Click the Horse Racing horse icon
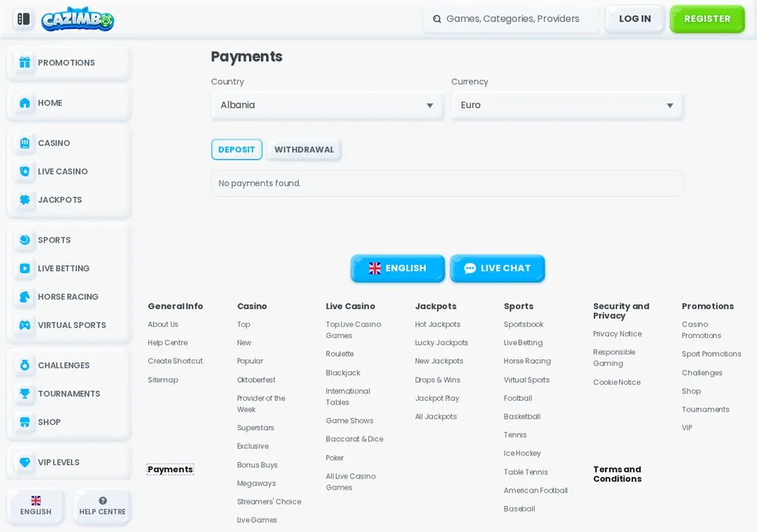Viewport: 757px width, 532px height. (24, 297)
